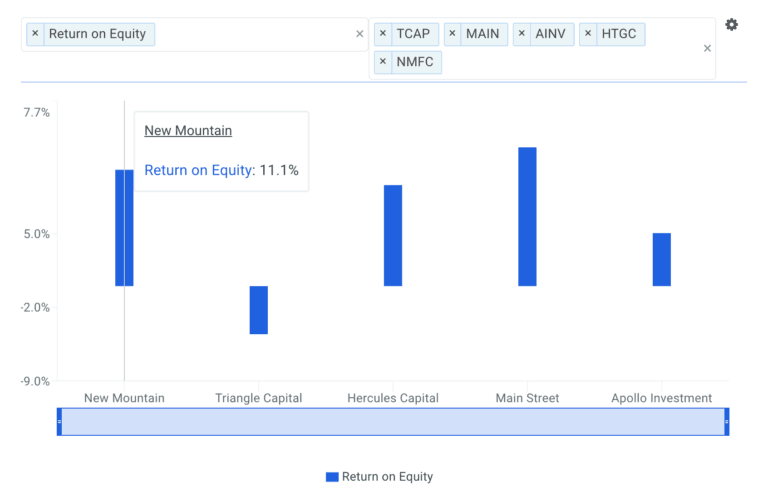
Task: Remove the TCAP ticker tag
Action: 383,34
